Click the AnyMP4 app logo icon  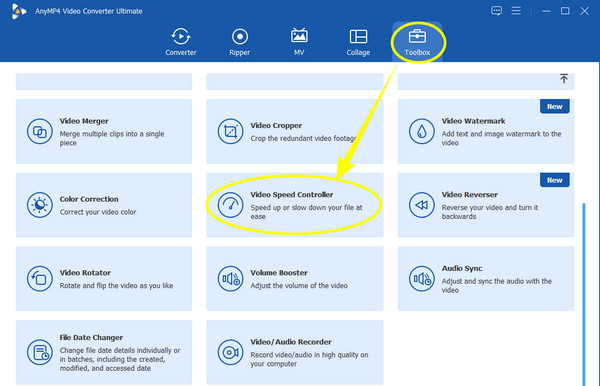18,11
